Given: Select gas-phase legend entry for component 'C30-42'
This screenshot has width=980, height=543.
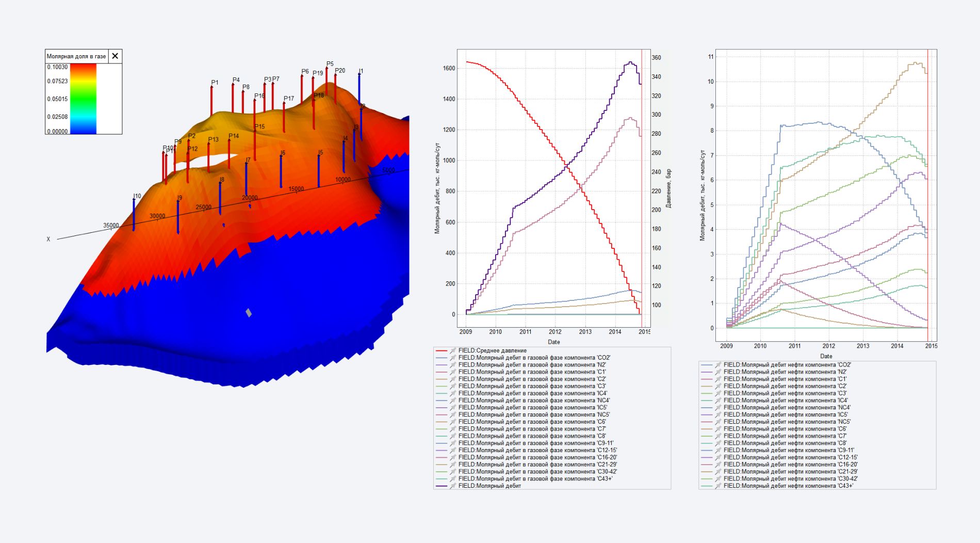Looking at the screenshot, I should [x=538, y=472].
